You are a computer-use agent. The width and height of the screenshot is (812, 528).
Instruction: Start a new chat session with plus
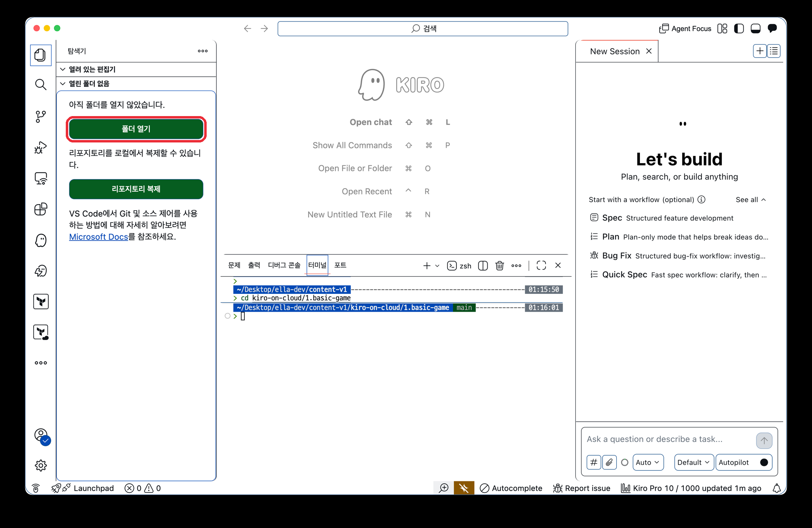coord(760,51)
